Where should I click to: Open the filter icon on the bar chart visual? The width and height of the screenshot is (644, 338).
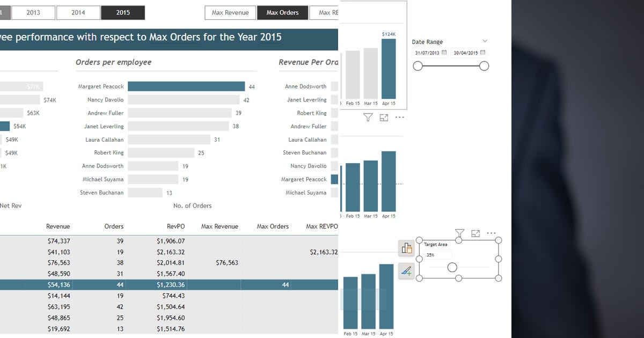click(x=368, y=117)
